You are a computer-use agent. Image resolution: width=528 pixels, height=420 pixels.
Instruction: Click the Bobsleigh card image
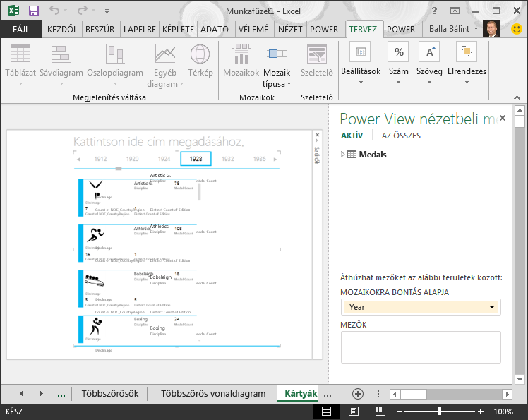(95, 280)
